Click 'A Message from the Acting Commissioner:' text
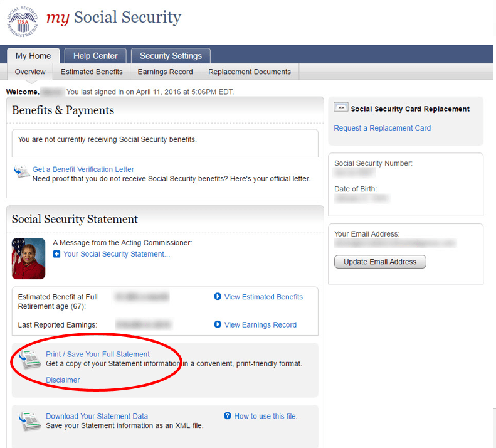Viewport: 496px width, 448px height. pyautogui.click(x=122, y=243)
